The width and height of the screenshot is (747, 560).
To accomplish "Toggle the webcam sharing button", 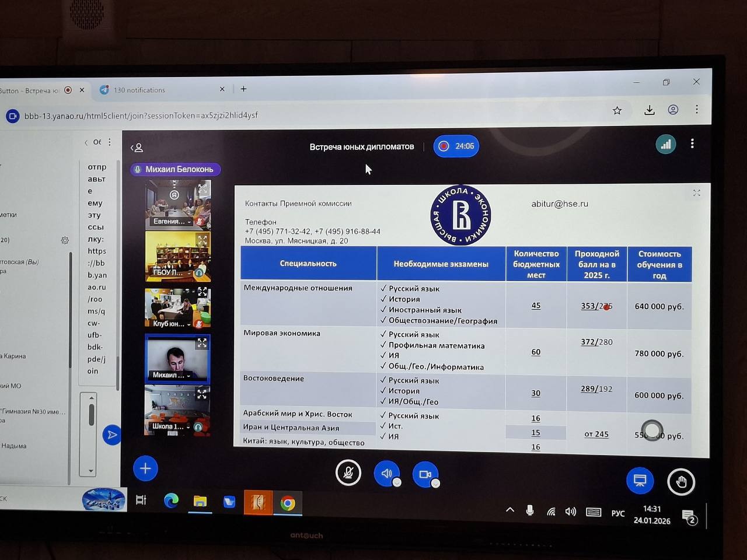I will point(425,474).
